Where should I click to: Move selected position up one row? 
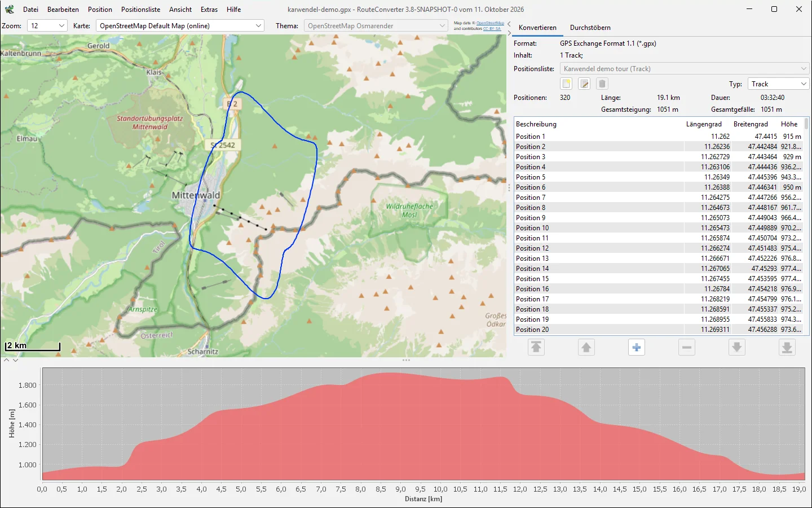tap(586, 347)
